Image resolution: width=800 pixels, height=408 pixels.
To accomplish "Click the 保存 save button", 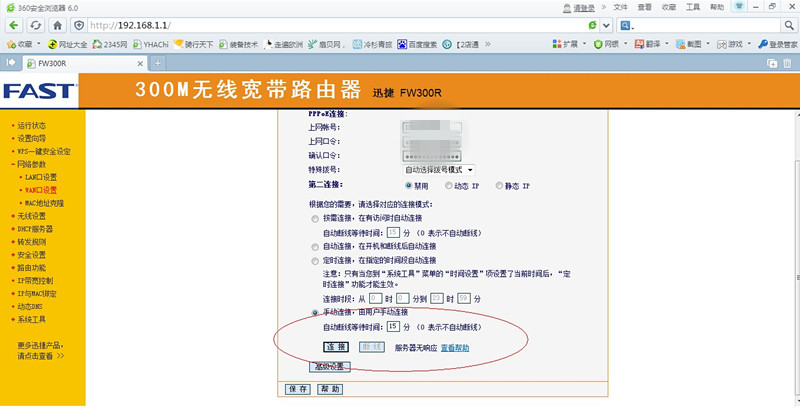I will pos(297,389).
